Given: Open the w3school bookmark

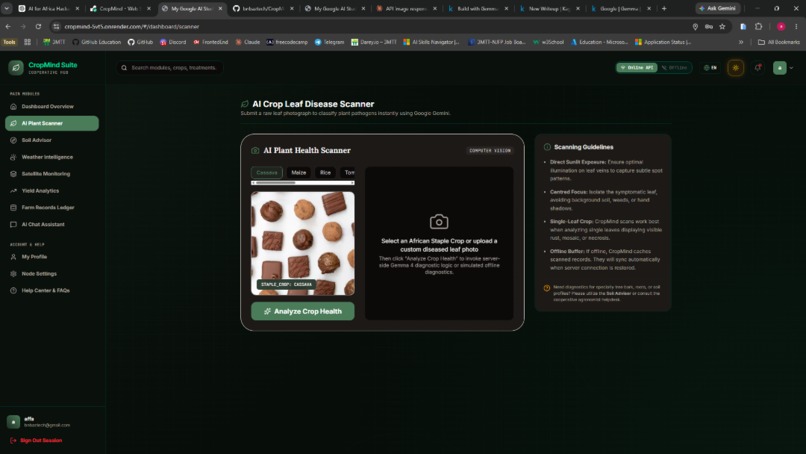Looking at the screenshot, I should [x=549, y=42].
